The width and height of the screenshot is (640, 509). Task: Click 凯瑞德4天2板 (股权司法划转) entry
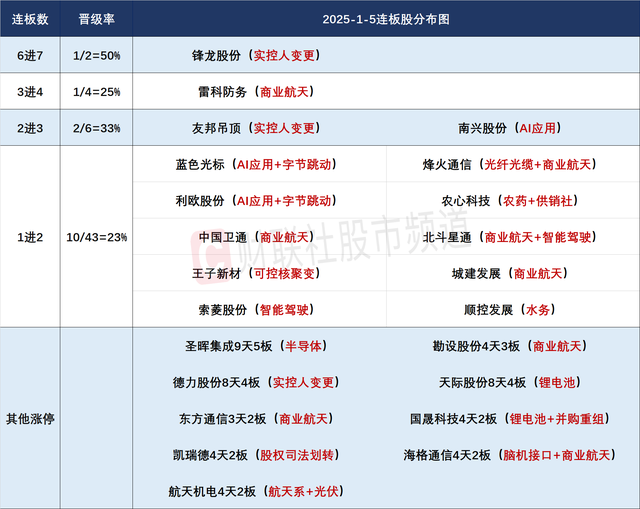pyautogui.click(x=256, y=455)
